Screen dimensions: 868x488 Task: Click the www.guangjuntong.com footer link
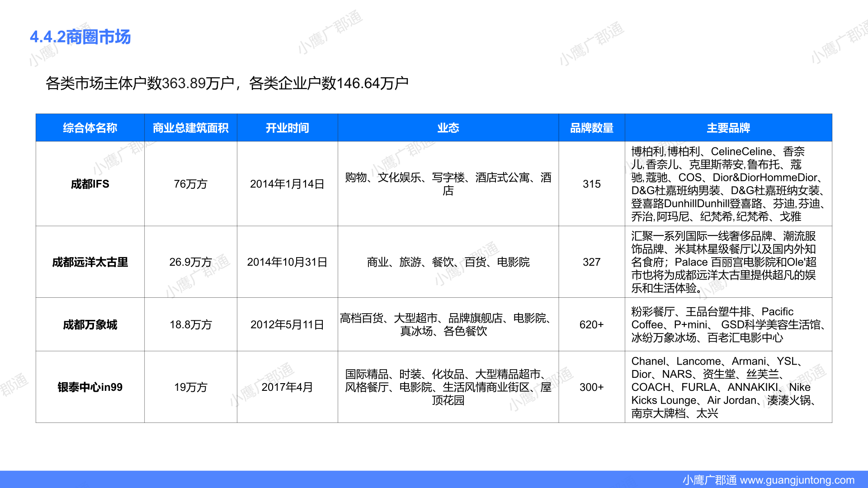tap(797, 480)
